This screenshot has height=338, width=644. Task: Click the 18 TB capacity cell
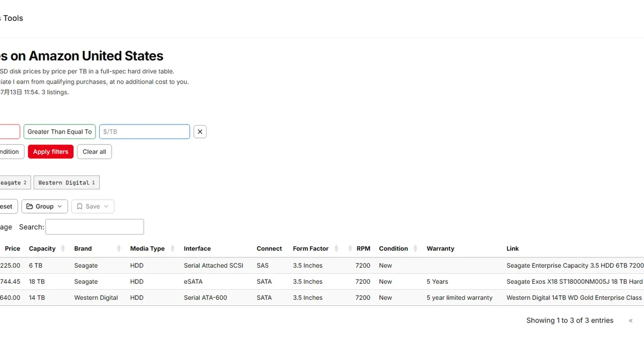[x=37, y=282]
